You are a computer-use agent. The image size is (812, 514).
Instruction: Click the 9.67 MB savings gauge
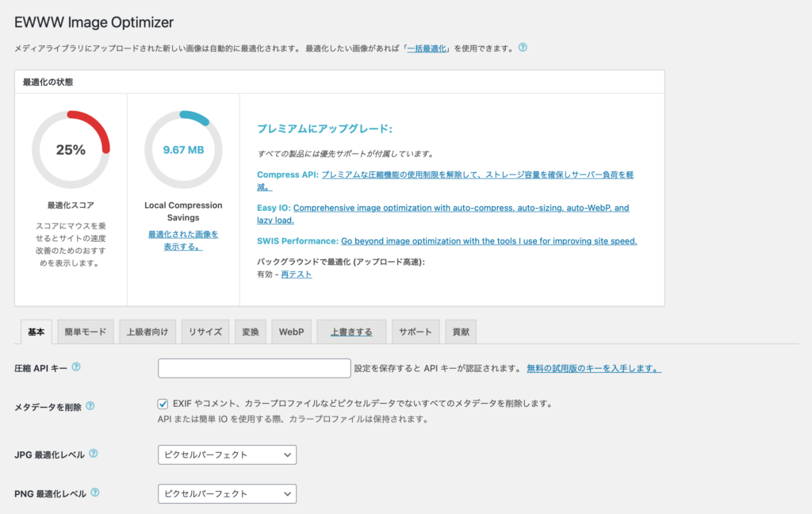coord(183,150)
